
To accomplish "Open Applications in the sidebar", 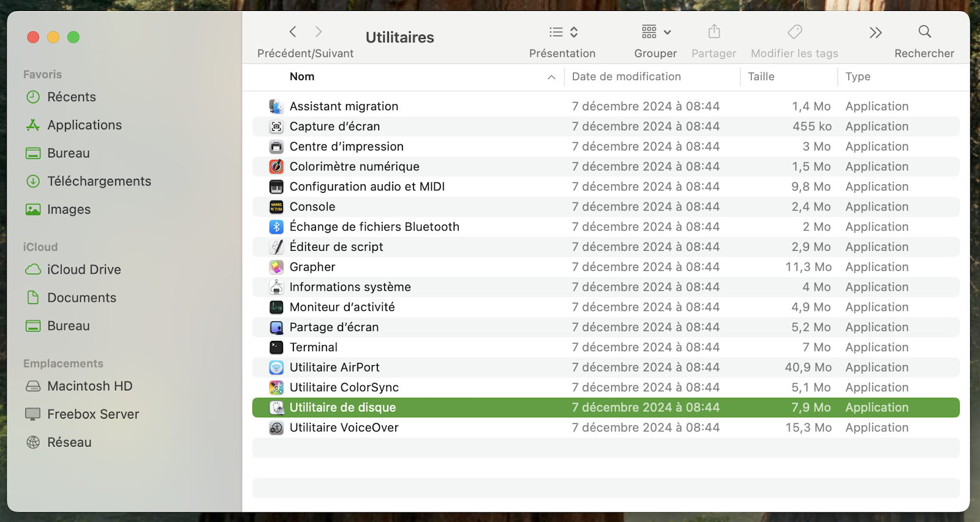I will pyautogui.click(x=85, y=125).
